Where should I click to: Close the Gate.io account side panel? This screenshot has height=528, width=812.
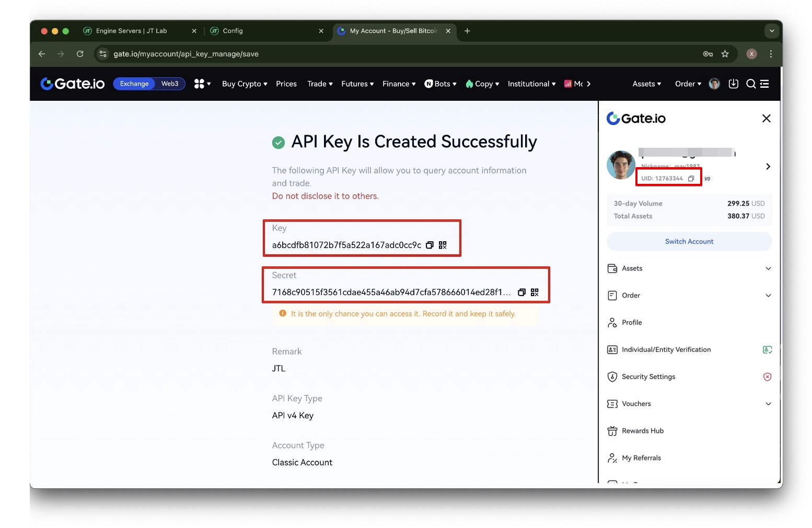[767, 119]
